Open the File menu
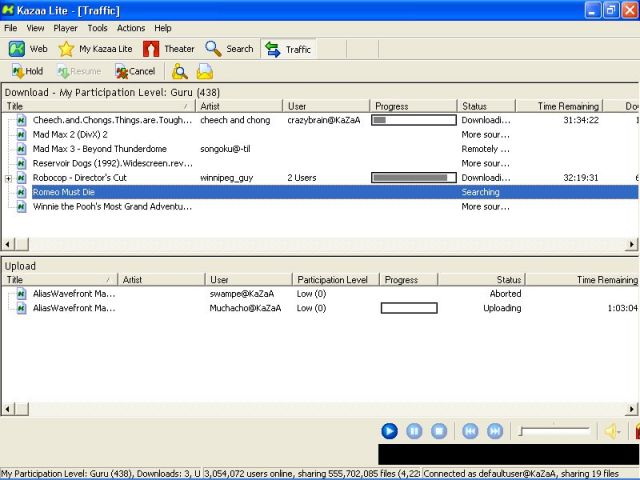 pos(11,28)
